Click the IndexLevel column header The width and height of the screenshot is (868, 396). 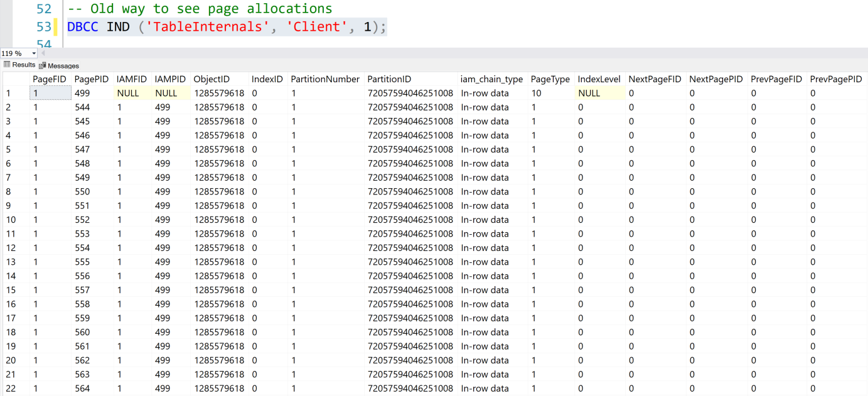[x=599, y=79]
